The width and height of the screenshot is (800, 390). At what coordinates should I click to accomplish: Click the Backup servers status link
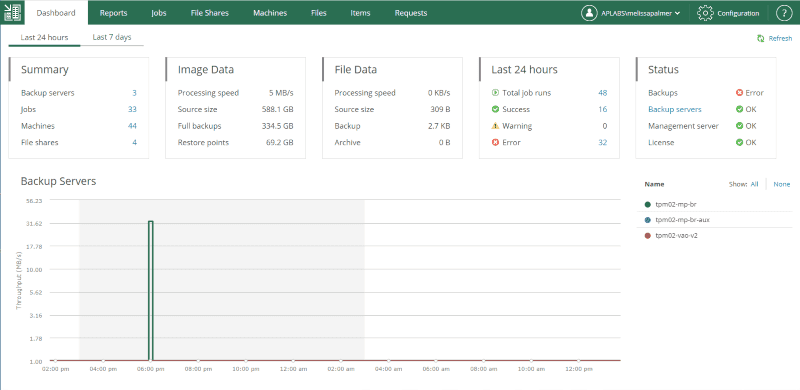pos(674,109)
